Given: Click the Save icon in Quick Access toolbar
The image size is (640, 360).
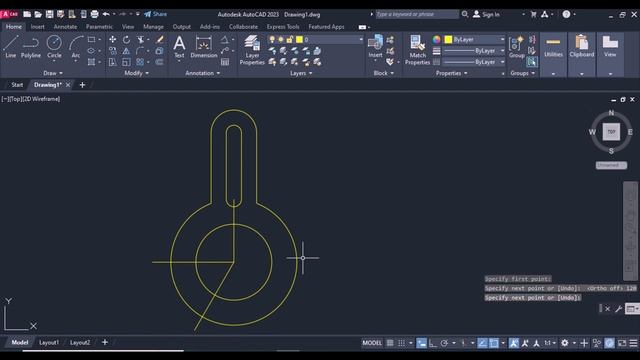Looking at the screenshot, I should click(49, 14).
